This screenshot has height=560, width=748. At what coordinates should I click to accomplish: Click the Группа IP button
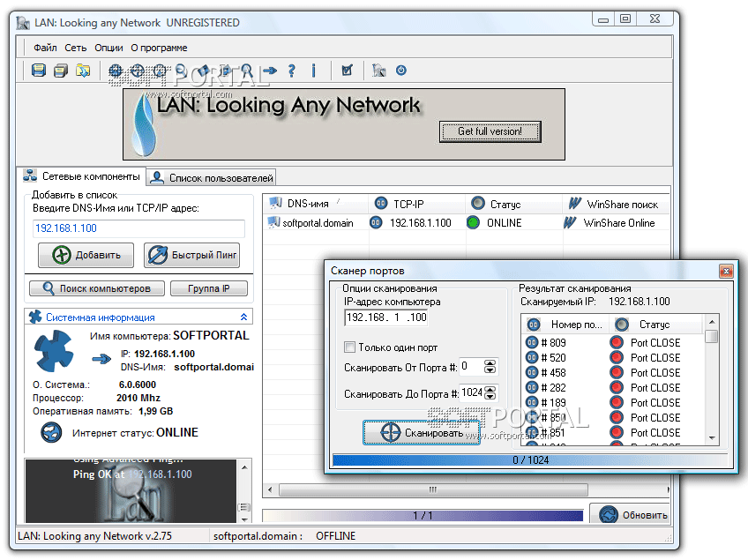point(209,288)
